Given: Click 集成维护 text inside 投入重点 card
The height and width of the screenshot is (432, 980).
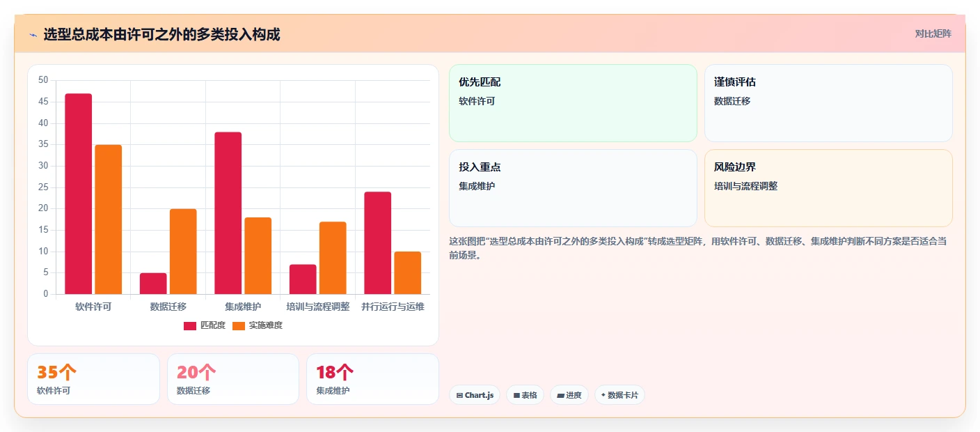Looking at the screenshot, I should [477, 186].
